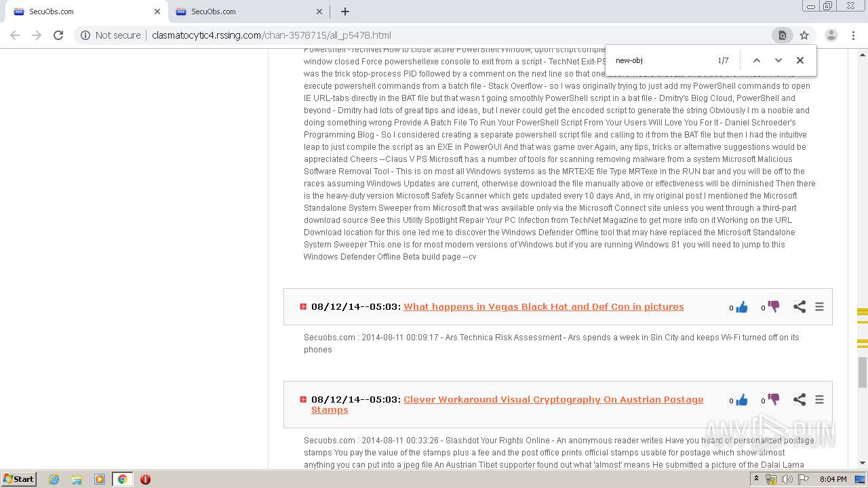Go back to previous page
This screenshot has height=488, width=868.
point(15,35)
